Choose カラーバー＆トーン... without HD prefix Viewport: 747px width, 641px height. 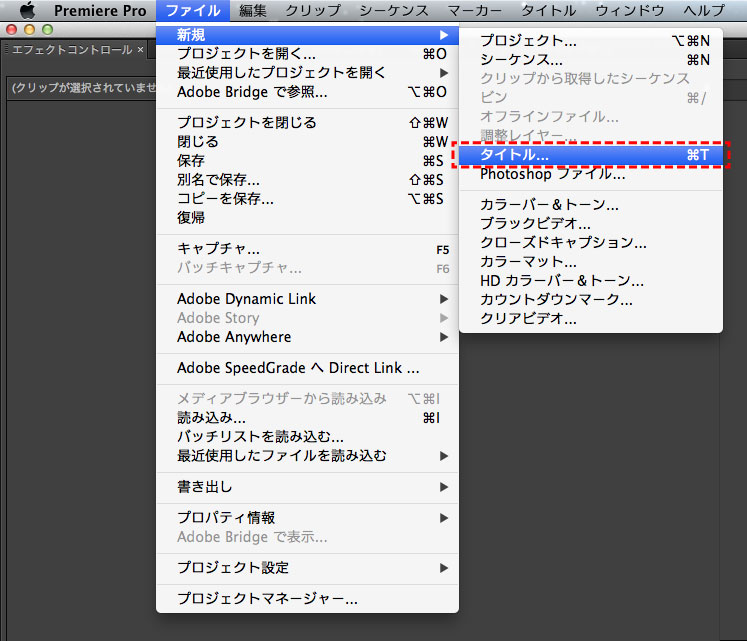591,205
